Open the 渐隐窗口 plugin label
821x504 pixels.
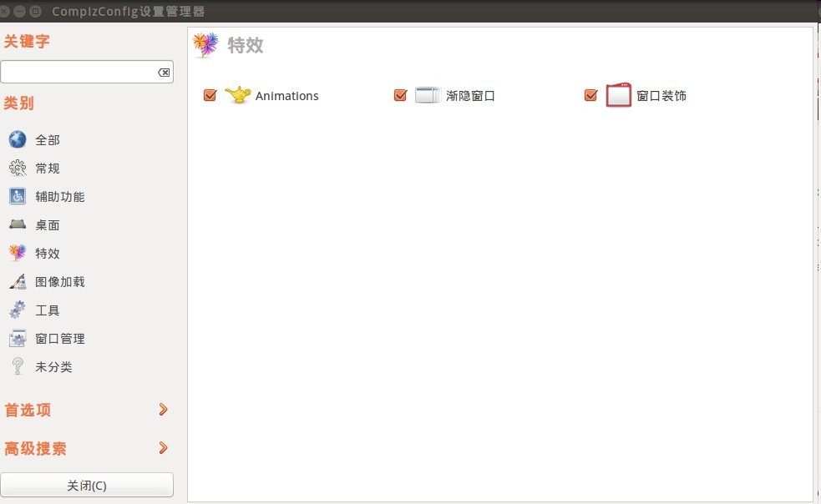[x=471, y=96]
